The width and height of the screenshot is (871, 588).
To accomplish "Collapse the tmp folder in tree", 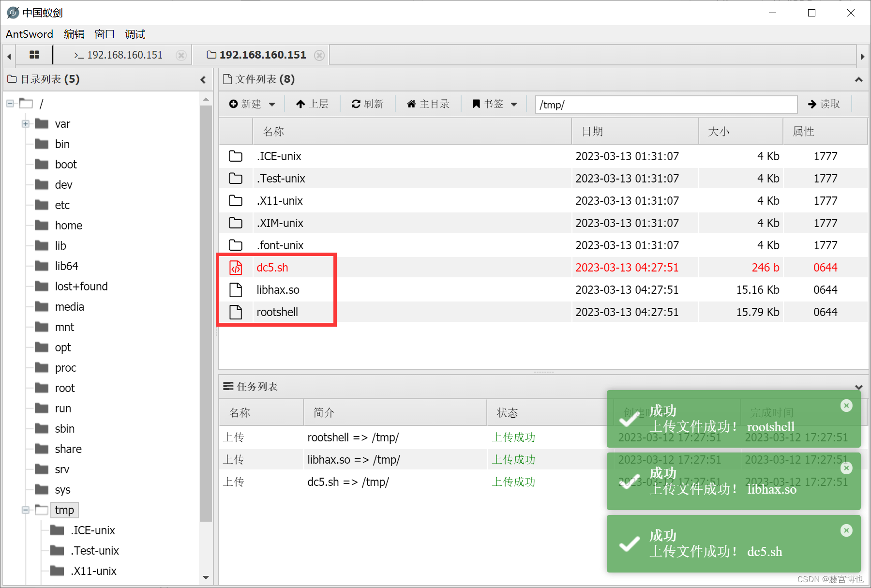I will pyautogui.click(x=25, y=510).
